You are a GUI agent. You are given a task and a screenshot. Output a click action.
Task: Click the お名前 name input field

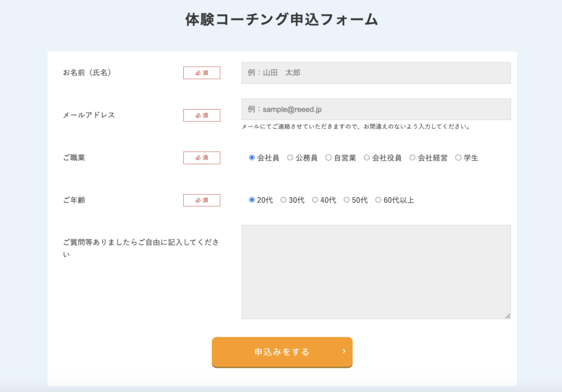376,73
